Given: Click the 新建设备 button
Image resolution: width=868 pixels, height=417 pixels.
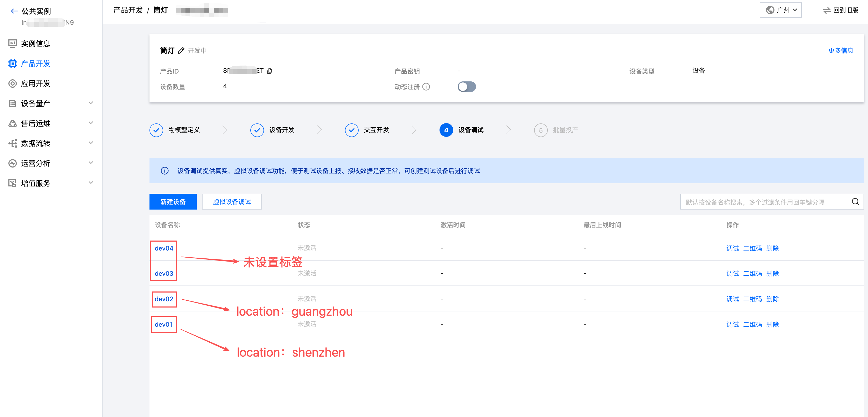Looking at the screenshot, I should pos(173,202).
